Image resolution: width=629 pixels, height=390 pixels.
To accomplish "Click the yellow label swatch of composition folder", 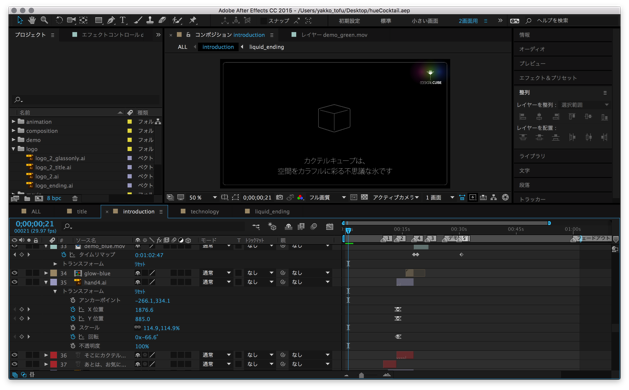I will [130, 131].
